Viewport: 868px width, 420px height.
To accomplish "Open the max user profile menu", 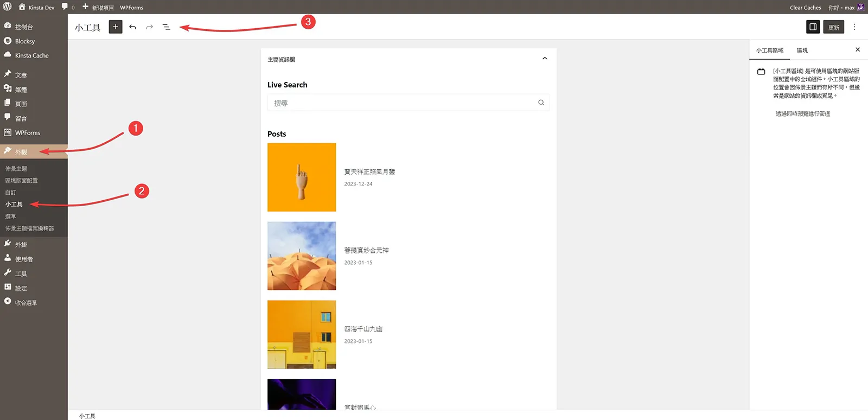I will pyautogui.click(x=841, y=8).
